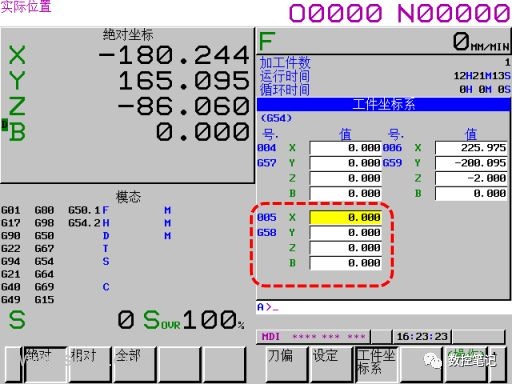Select the 相对 relative position softkey

(x=89, y=364)
